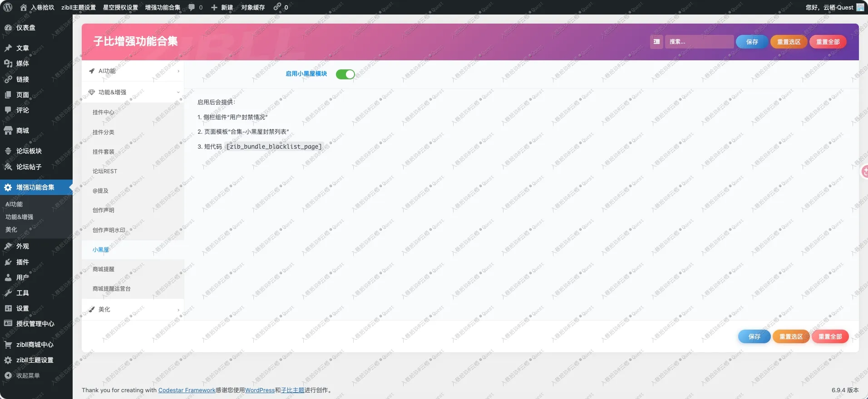The image size is (868, 399).
Task: Expand the 美化 section
Action: pyautogui.click(x=133, y=309)
